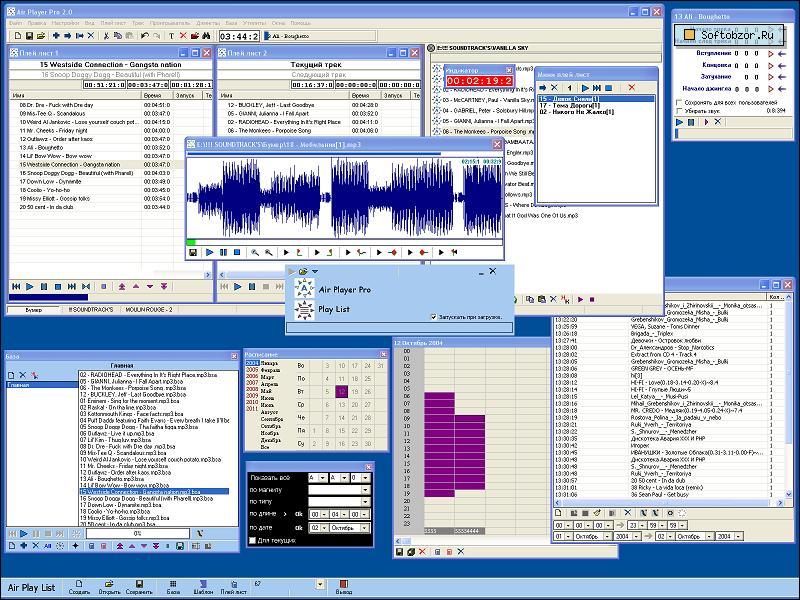The width and height of the screenshot is (800, 600).
Task: Skip to next in mini playlist
Action: (x=596, y=88)
